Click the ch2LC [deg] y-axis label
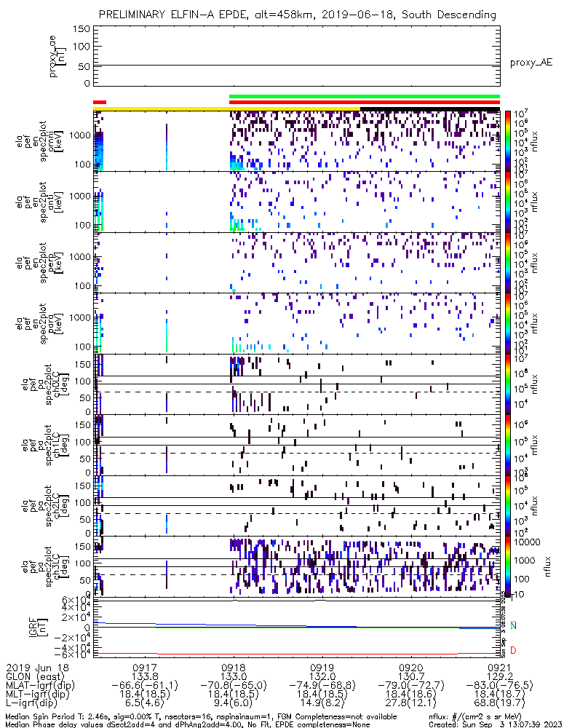 click(46, 506)
